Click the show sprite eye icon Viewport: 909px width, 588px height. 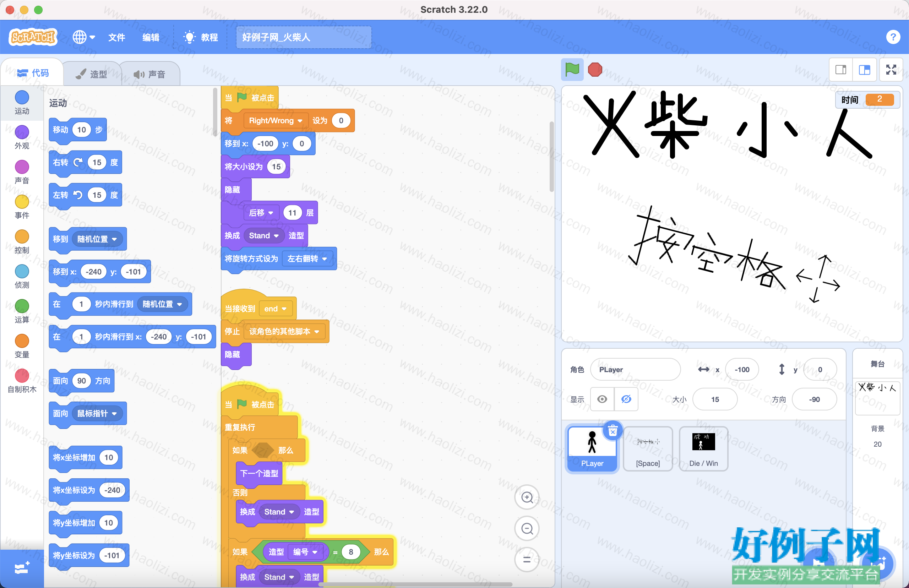coord(602,399)
